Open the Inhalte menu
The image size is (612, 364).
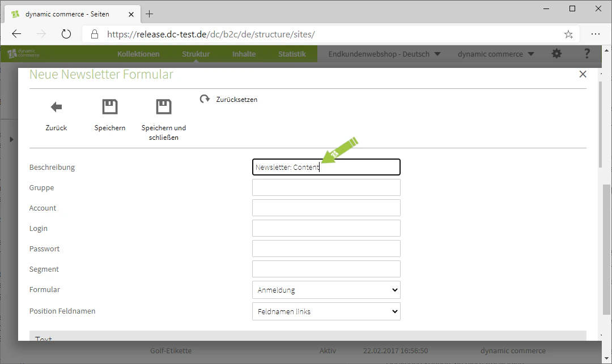244,54
